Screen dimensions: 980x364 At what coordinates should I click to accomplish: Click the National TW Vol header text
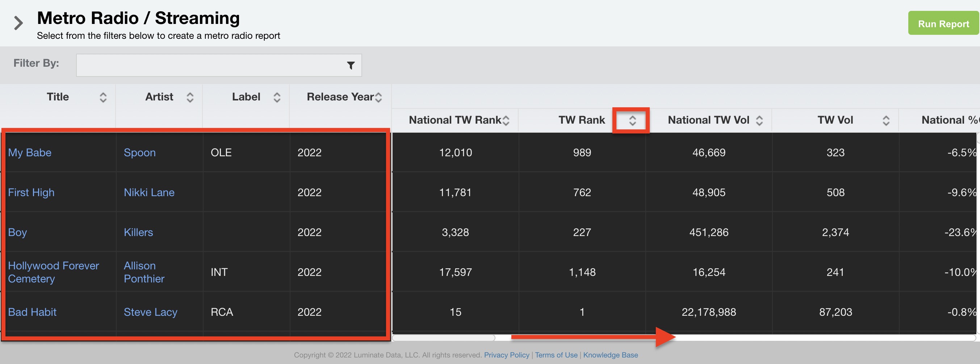click(x=708, y=120)
